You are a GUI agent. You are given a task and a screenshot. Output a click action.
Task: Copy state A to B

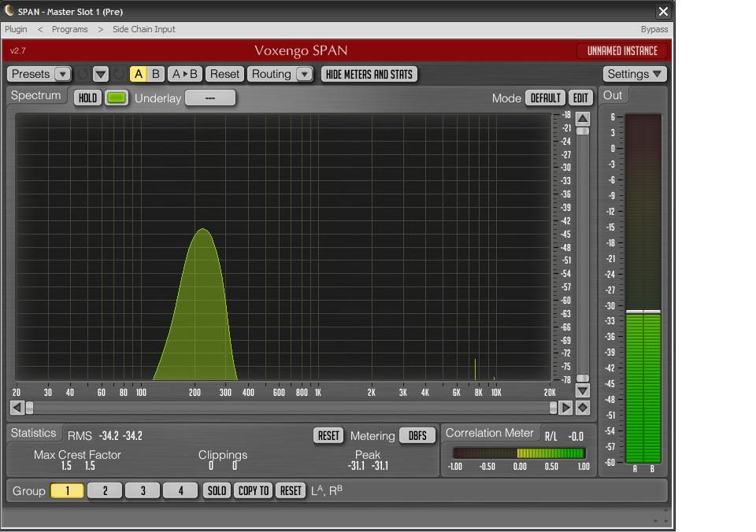point(184,74)
